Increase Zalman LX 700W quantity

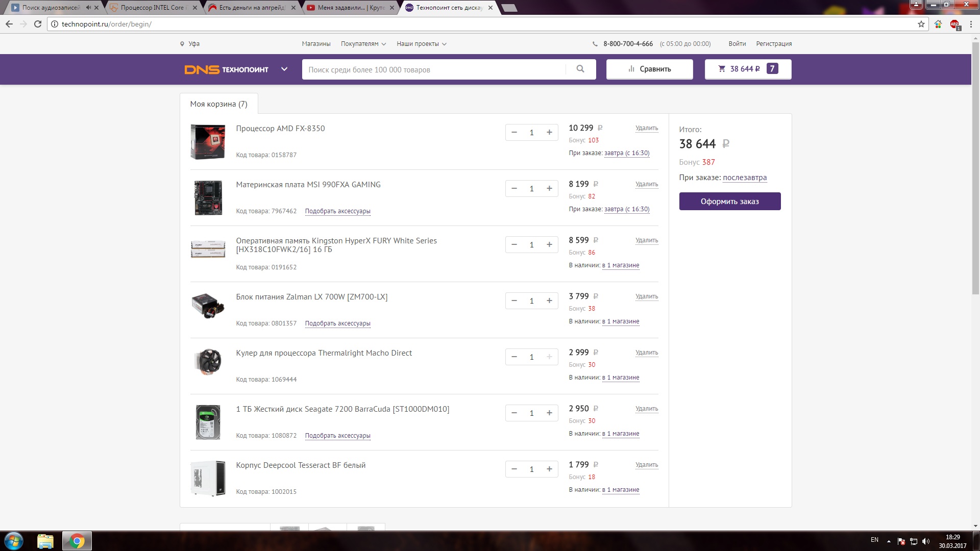549,301
